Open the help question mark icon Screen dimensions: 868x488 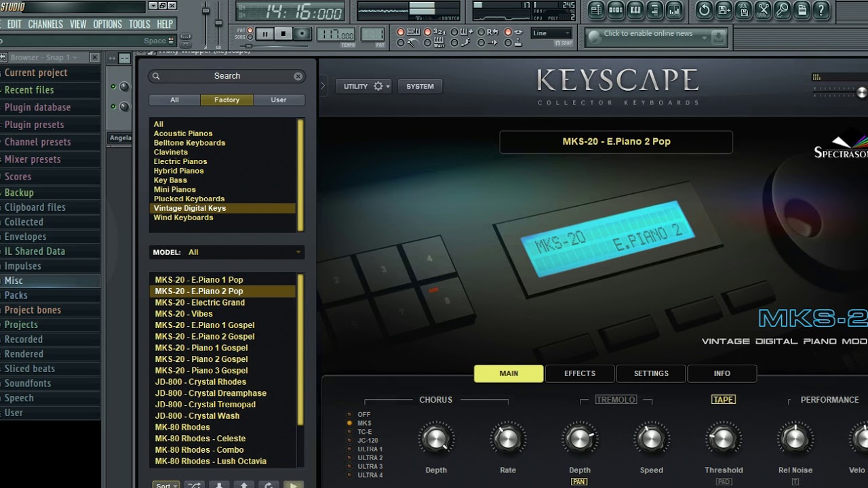coord(822,9)
